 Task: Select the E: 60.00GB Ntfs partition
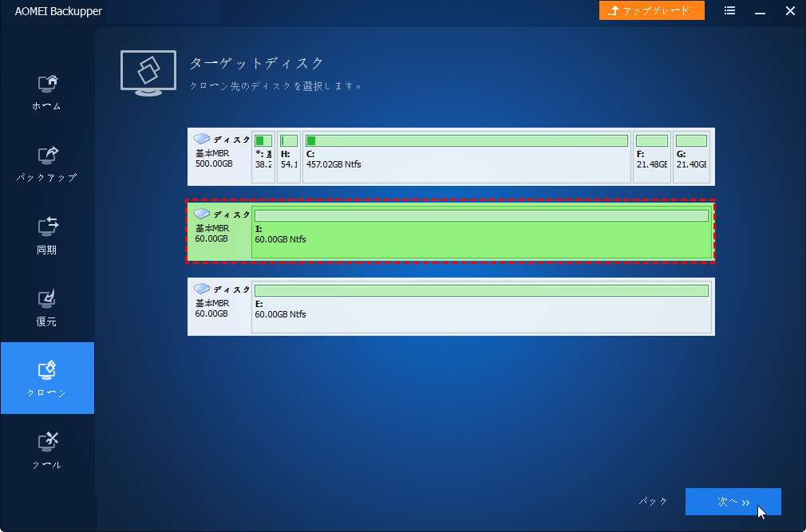click(482, 306)
